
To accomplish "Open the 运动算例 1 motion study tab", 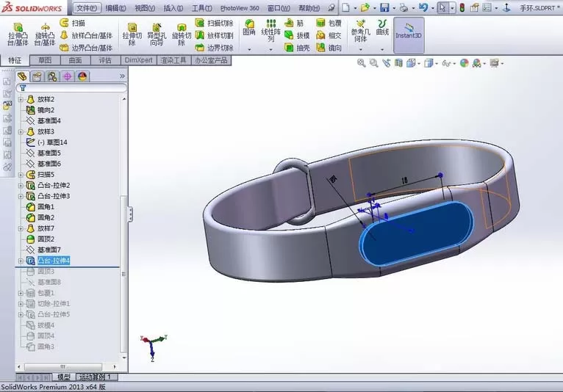I will [x=95, y=377].
